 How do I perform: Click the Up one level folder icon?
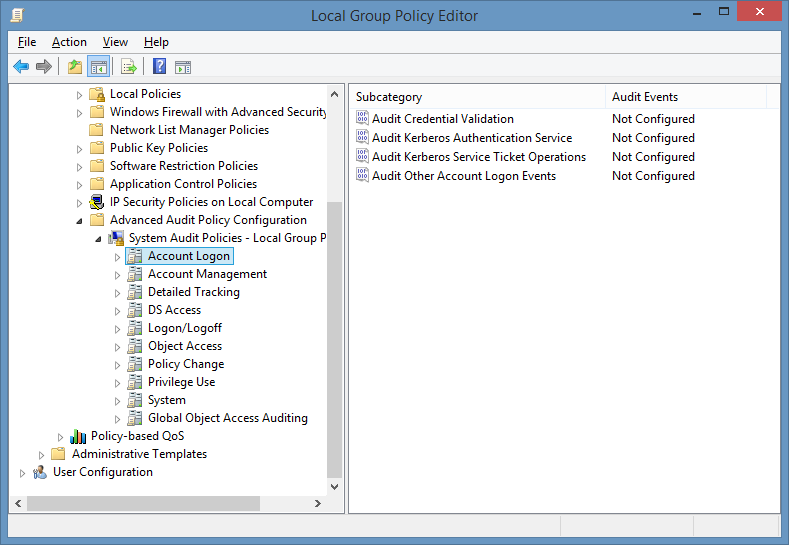click(75, 66)
